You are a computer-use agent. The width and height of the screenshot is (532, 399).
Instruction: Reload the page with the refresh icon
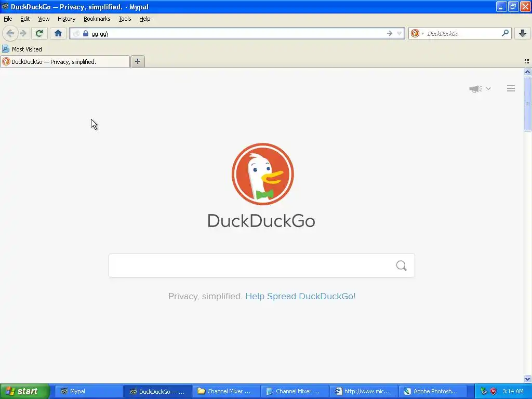click(x=39, y=33)
